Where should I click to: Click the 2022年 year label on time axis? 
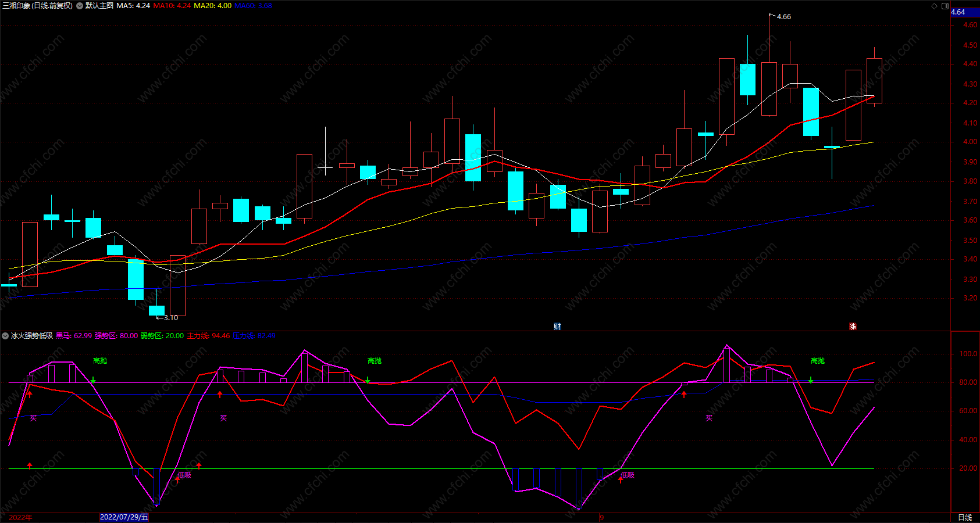tap(21, 517)
